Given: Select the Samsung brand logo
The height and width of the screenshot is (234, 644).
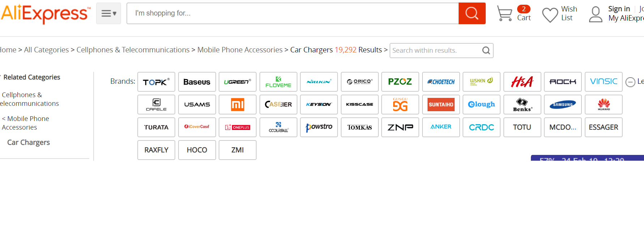Looking at the screenshot, I should (563, 104).
